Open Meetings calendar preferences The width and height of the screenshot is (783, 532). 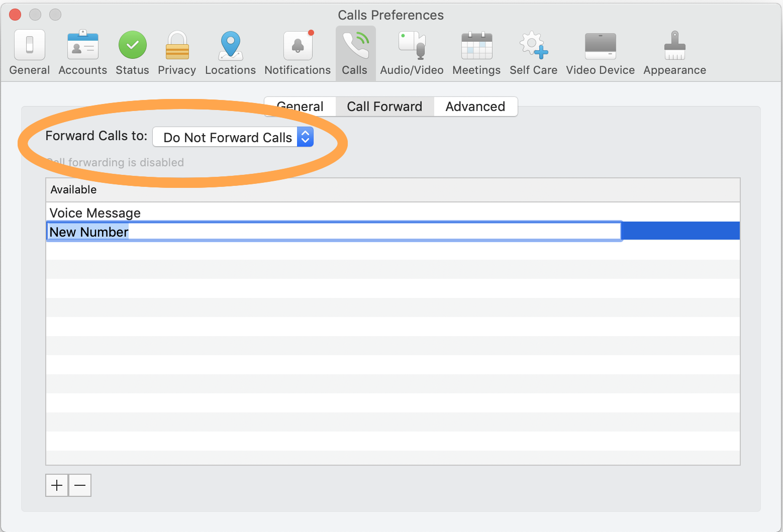pyautogui.click(x=476, y=53)
